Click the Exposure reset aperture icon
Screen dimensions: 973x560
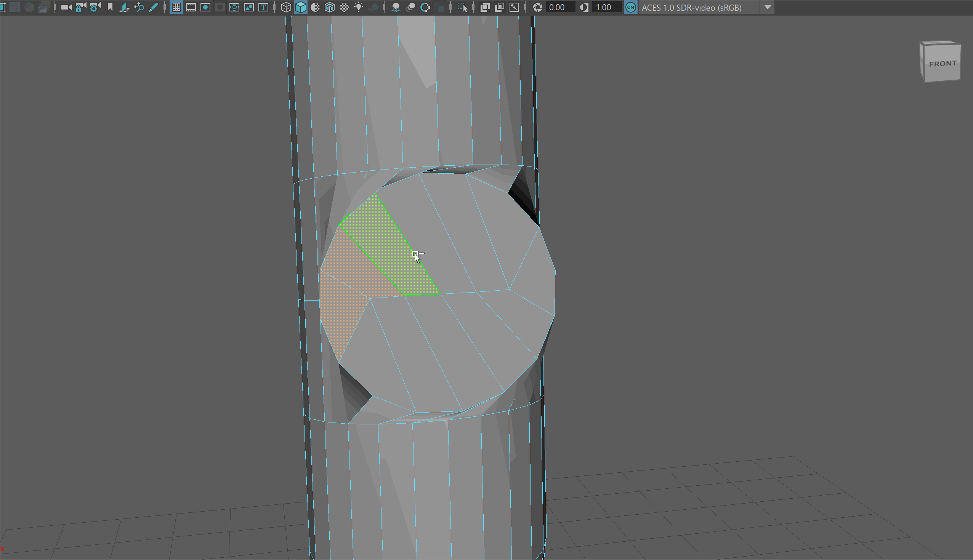coord(537,7)
